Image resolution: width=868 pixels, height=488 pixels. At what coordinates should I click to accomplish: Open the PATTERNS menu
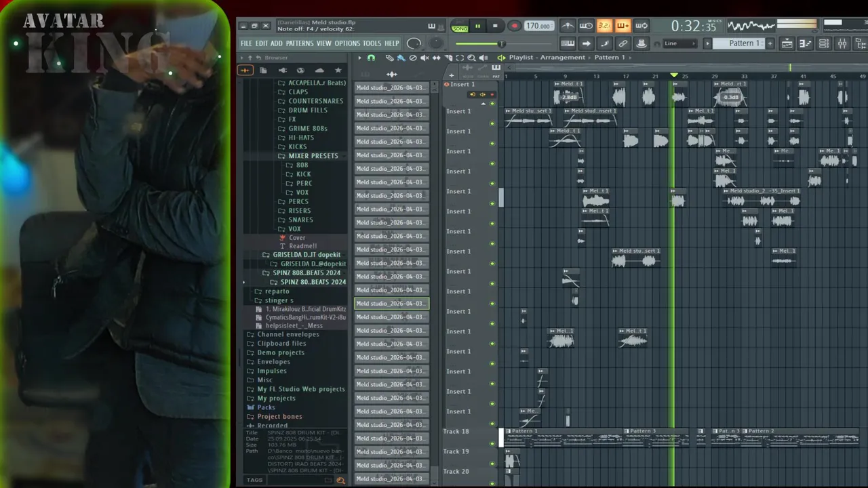[x=300, y=43]
